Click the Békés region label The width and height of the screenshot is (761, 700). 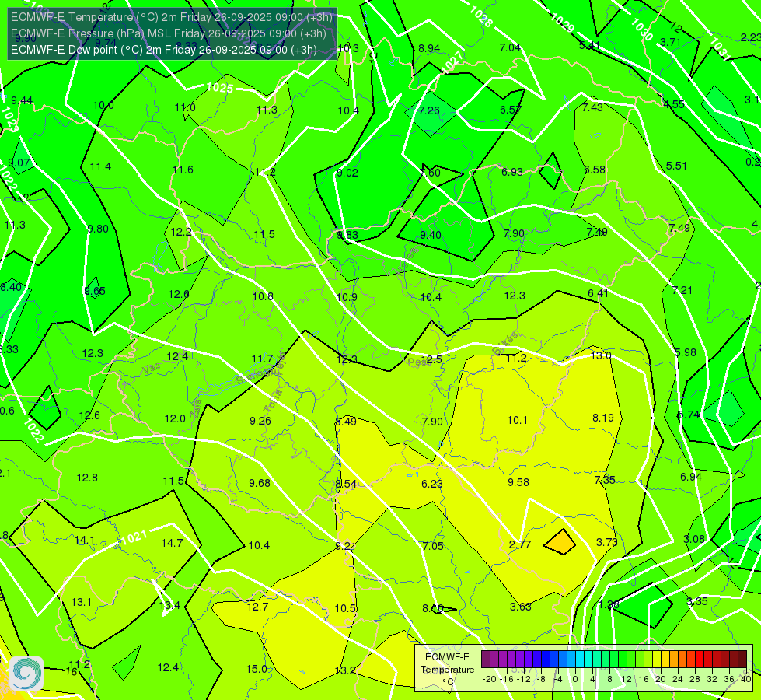[x=504, y=343]
